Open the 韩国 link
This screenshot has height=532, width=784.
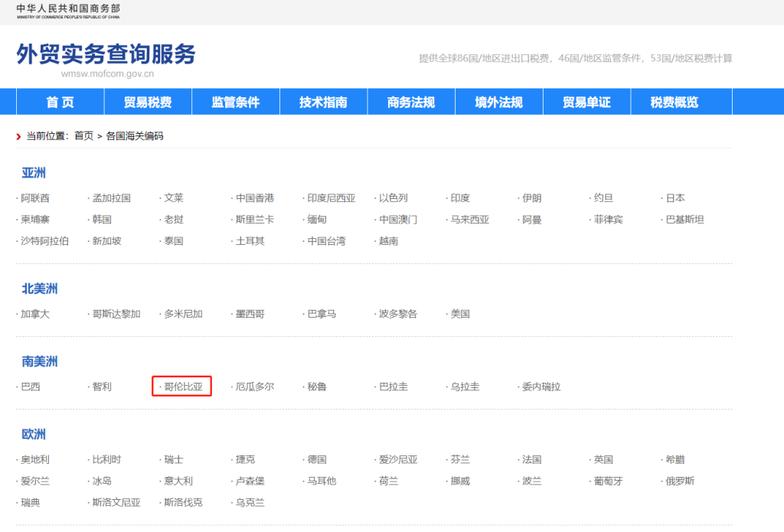click(102, 220)
